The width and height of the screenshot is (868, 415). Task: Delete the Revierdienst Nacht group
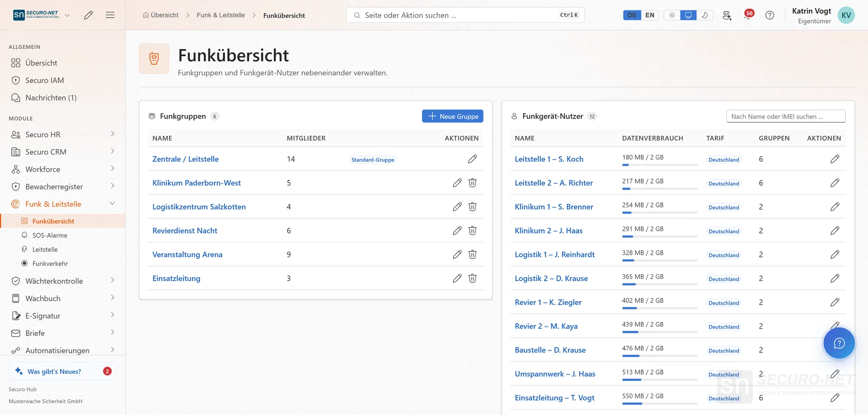pos(473,231)
